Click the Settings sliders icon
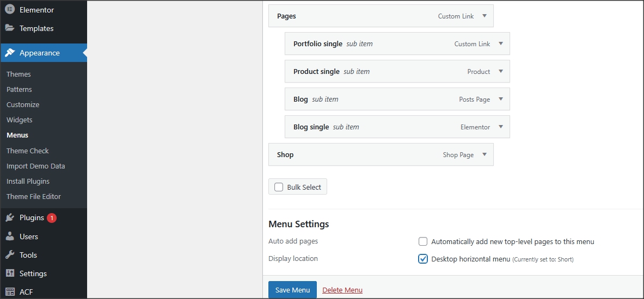Viewport: 644px width, 299px height. pyautogui.click(x=10, y=273)
